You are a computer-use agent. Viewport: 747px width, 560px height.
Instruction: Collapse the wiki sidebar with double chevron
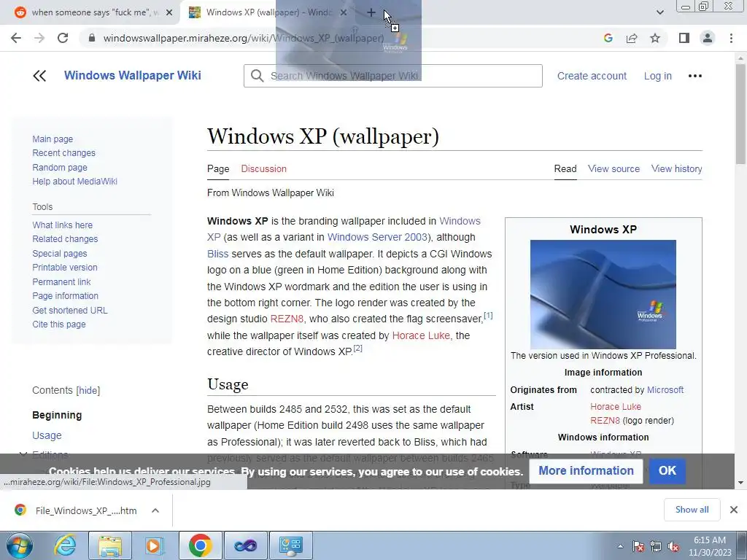[39, 76]
